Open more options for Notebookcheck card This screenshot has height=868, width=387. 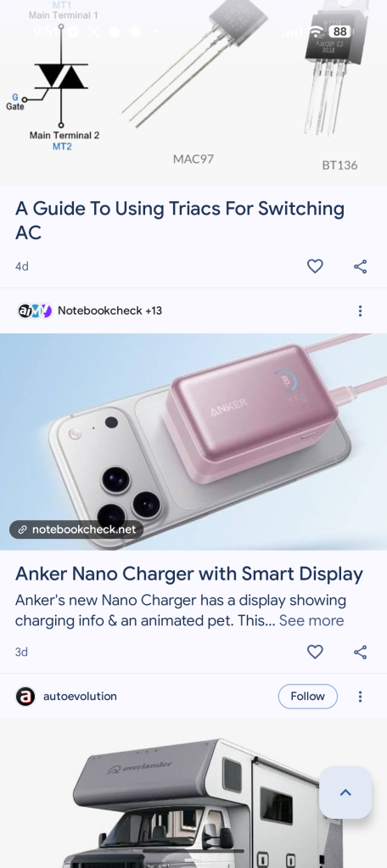(x=360, y=311)
